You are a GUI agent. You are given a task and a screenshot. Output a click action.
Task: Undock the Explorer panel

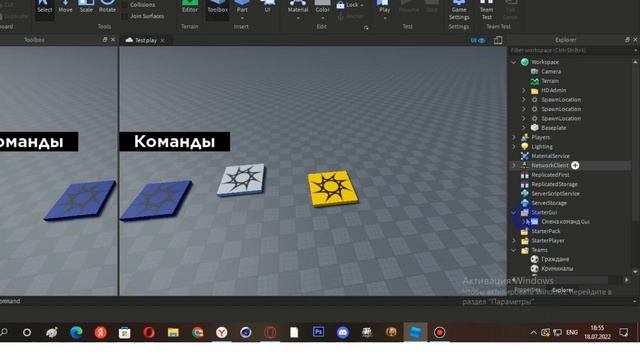click(x=627, y=40)
